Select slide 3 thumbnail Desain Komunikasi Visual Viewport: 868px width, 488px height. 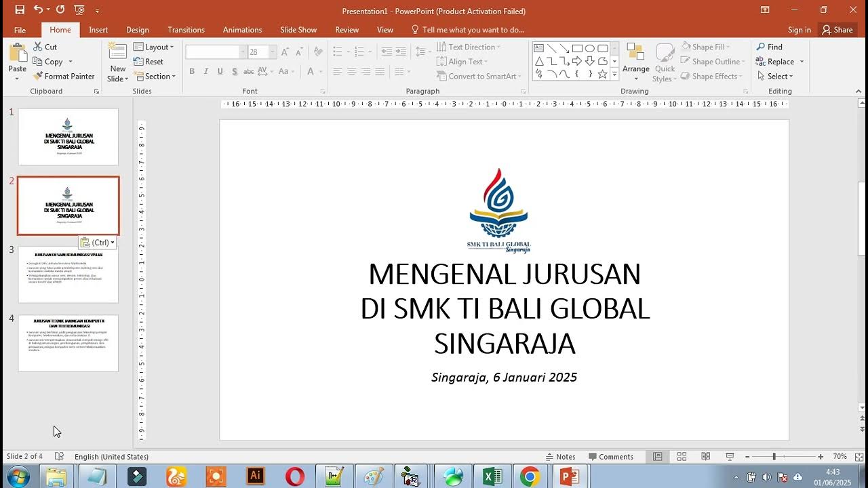(68, 274)
